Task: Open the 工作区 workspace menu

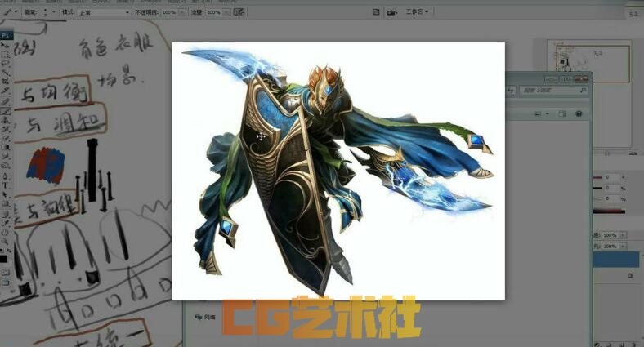Action: (417, 11)
